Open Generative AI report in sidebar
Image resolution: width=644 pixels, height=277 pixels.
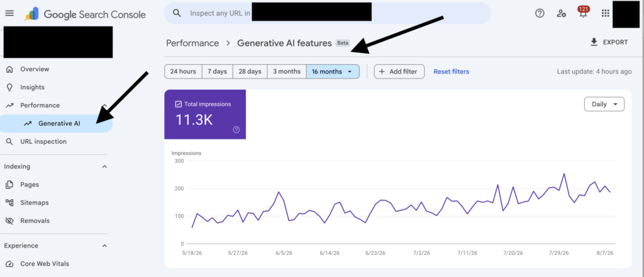(56, 124)
